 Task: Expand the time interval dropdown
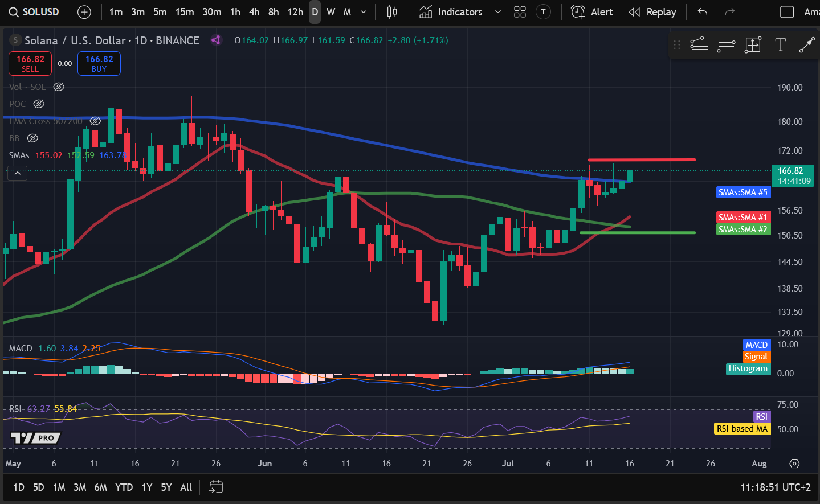pos(364,12)
